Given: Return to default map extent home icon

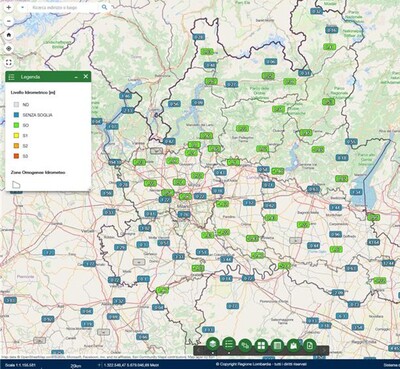Looking at the screenshot, I should 9,35.
